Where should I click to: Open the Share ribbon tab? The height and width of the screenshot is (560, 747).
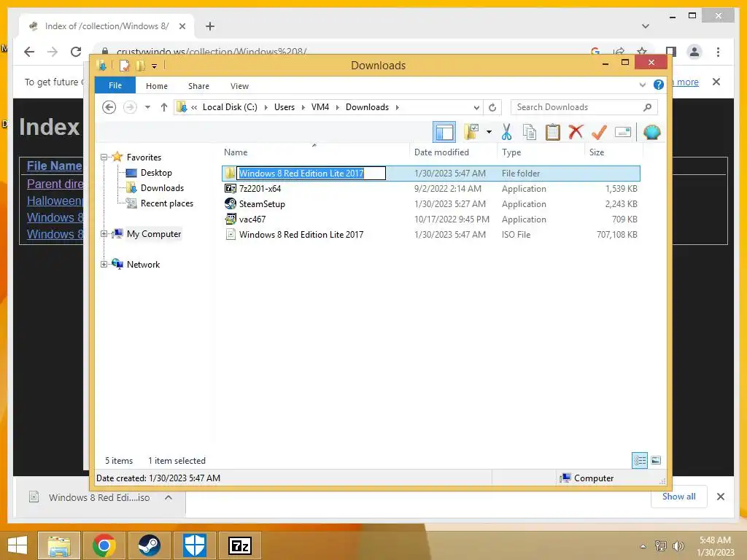(198, 86)
